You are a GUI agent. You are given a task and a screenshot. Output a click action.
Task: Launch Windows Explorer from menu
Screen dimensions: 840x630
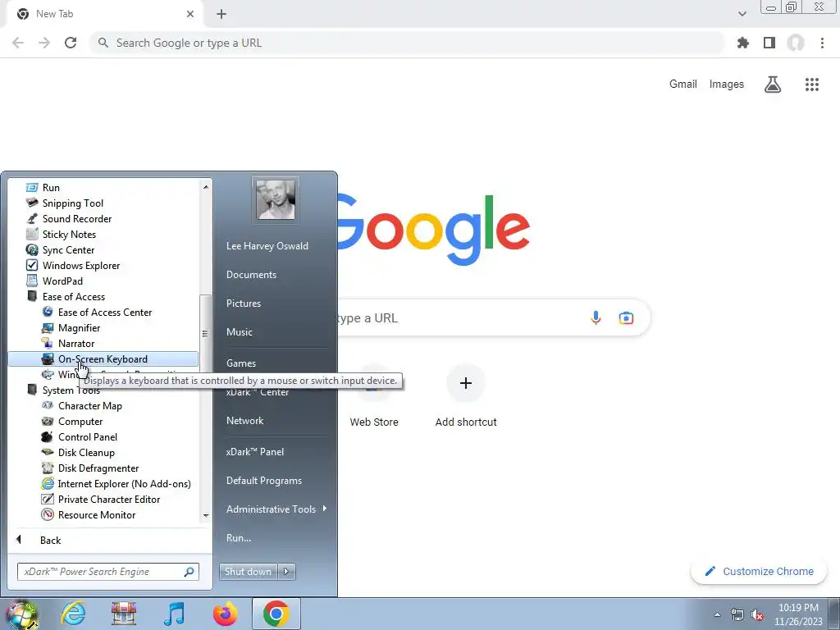coord(81,265)
